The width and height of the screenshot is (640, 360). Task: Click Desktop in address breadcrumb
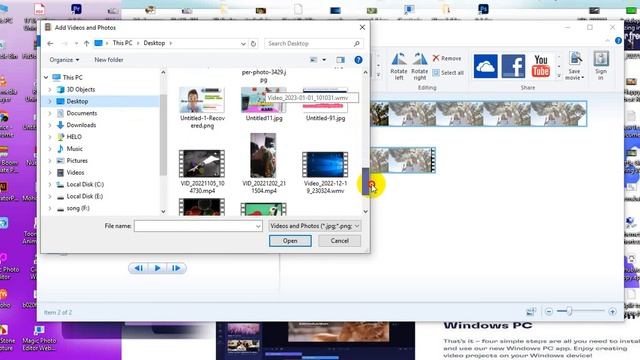click(154, 43)
